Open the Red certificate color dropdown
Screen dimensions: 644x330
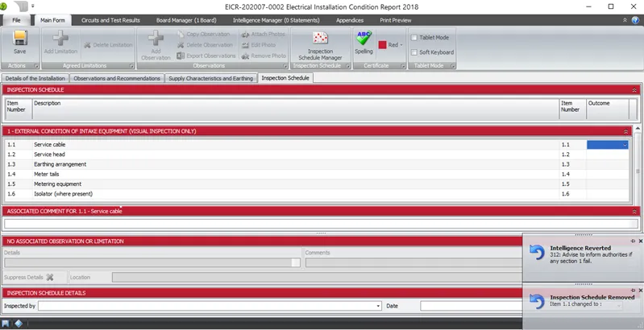[x=402, y=45]
